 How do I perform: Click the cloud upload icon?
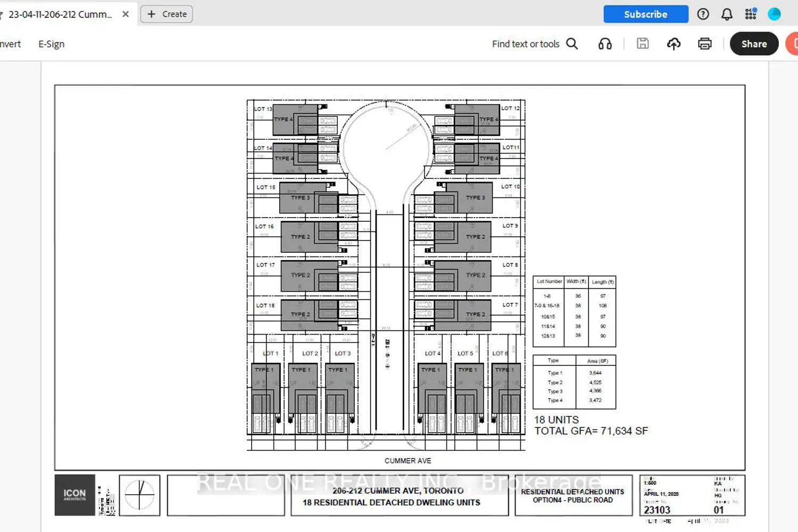coord(674,44)
